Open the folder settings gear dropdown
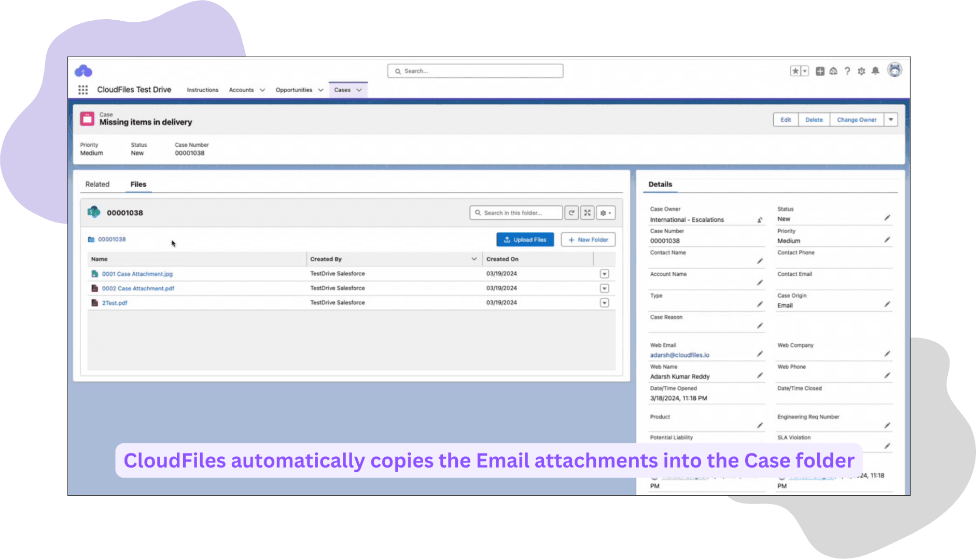The width and height of the screenshot is (978, 560). point(606,213)
